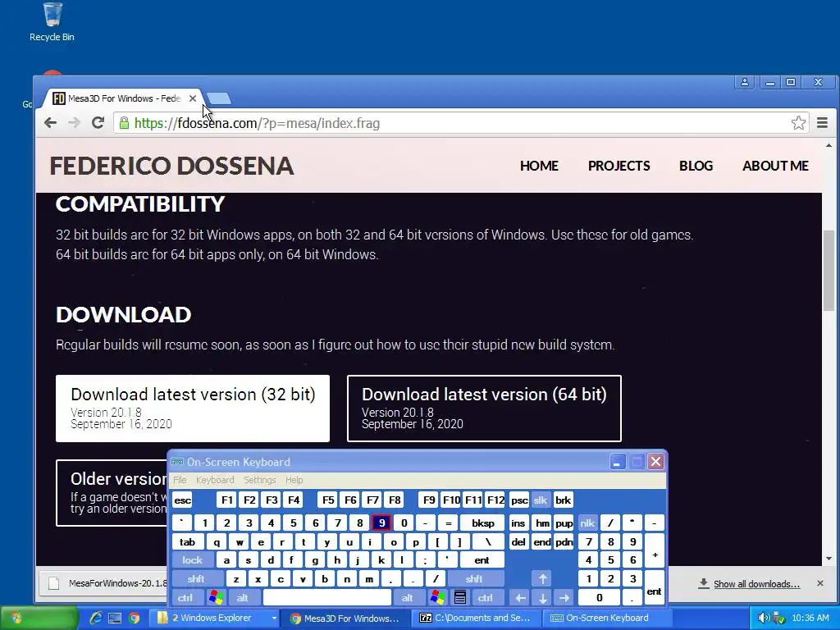Go back in Chrome browser
840x630 pixels.
[x=50, y=123]
